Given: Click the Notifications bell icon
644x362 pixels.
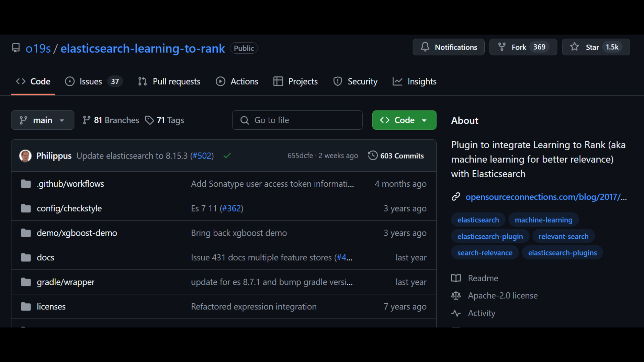Looking at the screenshot, I should coord(425,47).
